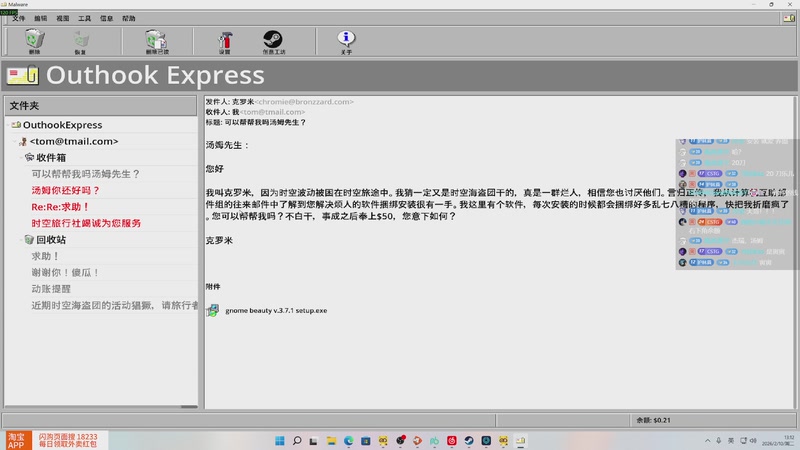Open unread email 时空旅行社竭诚为您服务

[x=86, y=223]
